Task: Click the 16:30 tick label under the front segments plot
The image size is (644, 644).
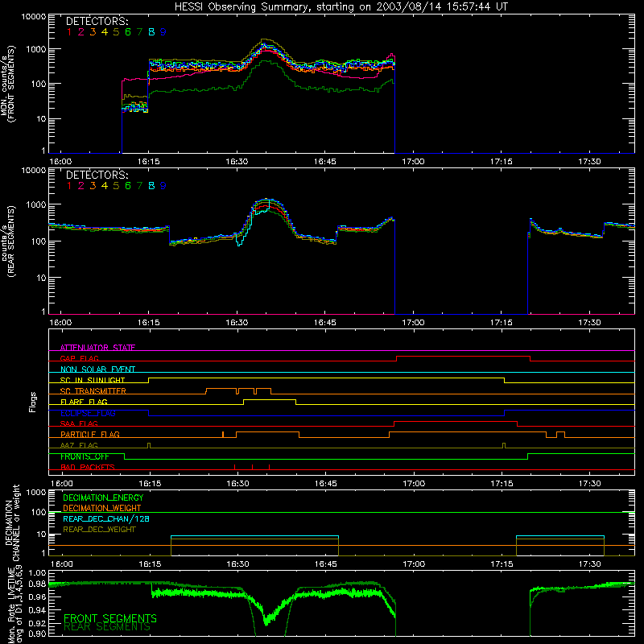Action: pos(237,162)
